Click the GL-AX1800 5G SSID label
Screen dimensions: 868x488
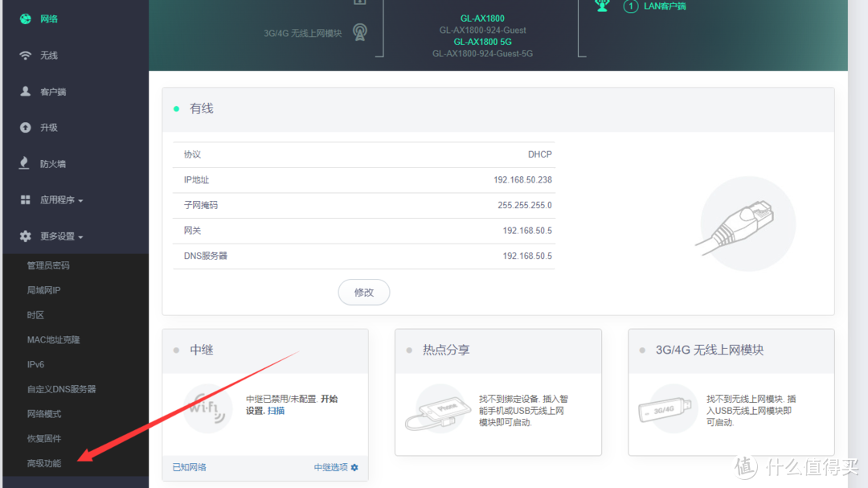[483, 42]
